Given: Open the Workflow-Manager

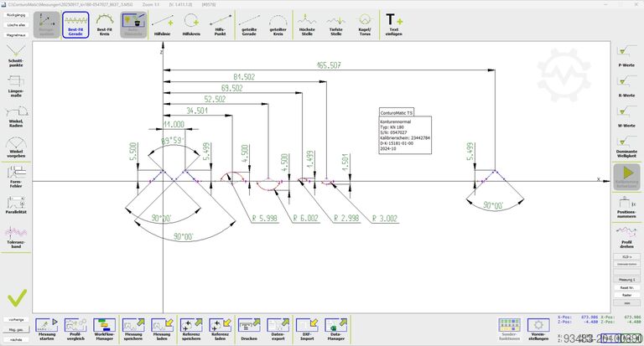Looking at the screenshot, I should [105, 327].
